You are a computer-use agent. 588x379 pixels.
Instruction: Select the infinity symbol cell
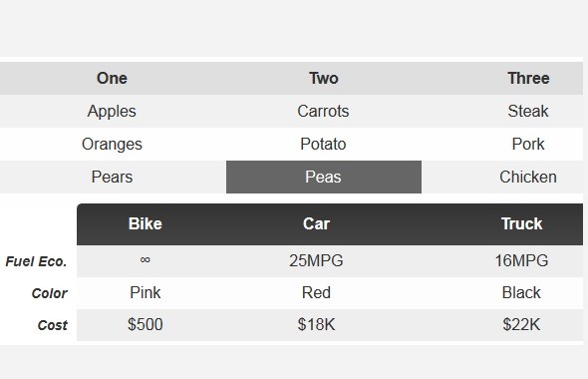coord(146,260)
